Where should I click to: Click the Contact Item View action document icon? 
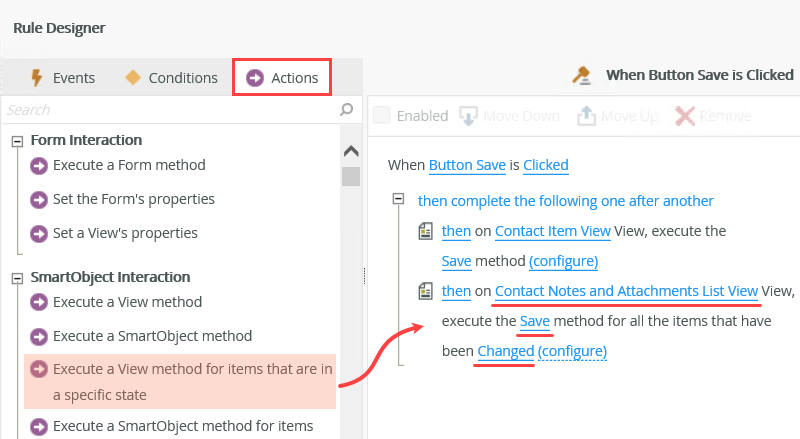click(425, 231)
